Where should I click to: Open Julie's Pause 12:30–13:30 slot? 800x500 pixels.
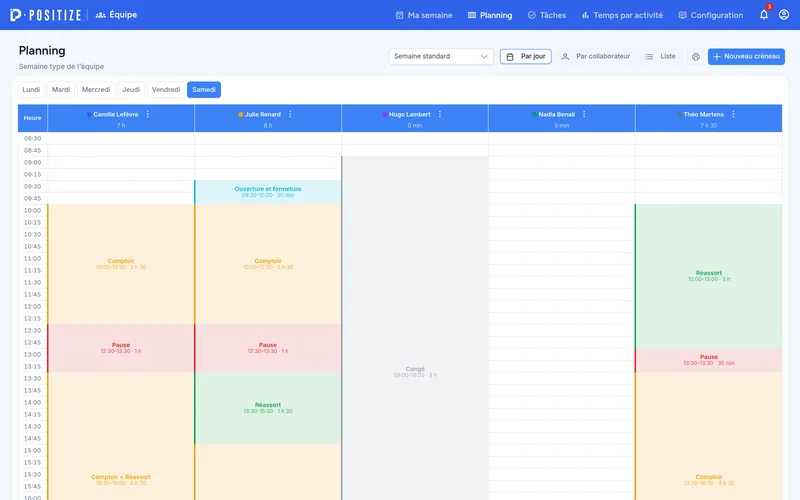coord(268,348)
